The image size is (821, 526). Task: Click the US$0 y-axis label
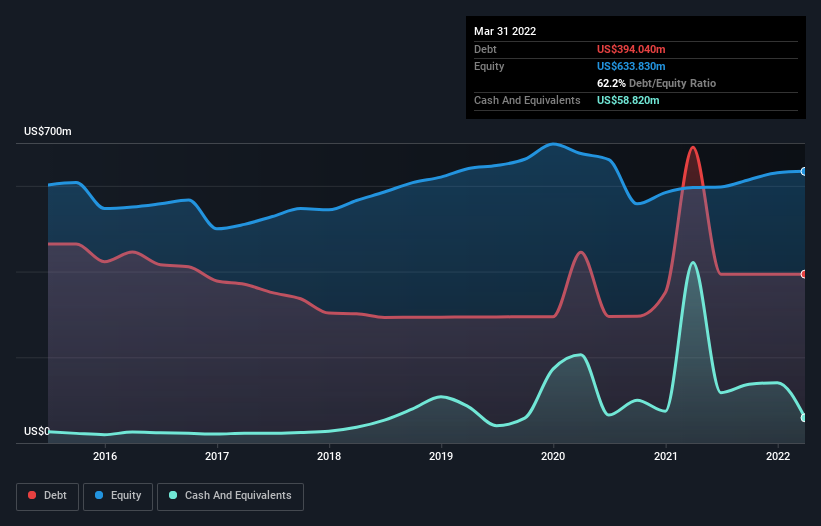point(37,431)
